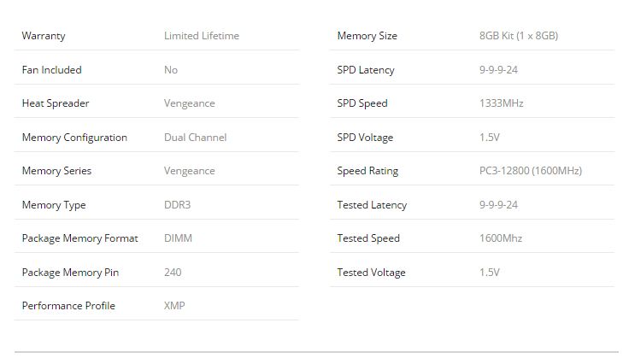Click the SPD Latency label
The height and width of the screenshot is (364, 629).
click(366, 70)
